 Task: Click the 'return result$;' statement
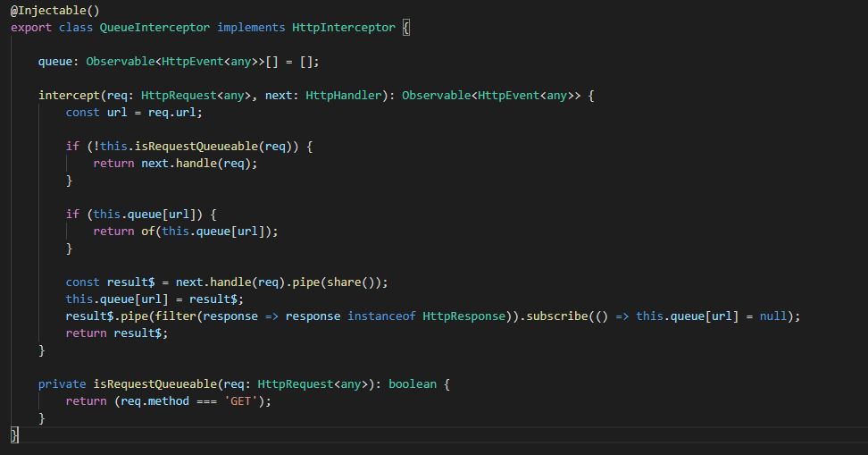pyautogui.click(x=117, y=333)
